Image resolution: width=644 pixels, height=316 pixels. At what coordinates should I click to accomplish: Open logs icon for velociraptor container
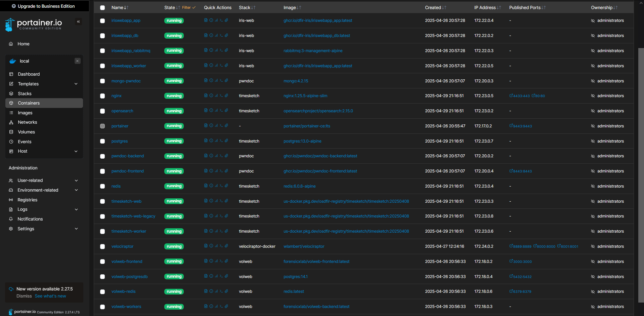coord(206,246)
